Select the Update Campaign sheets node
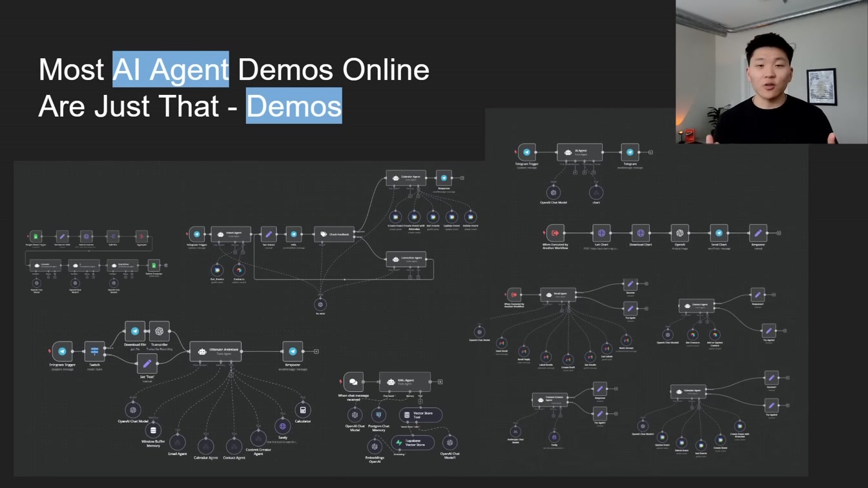The image size is (868, 488). [x=154, y=265]
